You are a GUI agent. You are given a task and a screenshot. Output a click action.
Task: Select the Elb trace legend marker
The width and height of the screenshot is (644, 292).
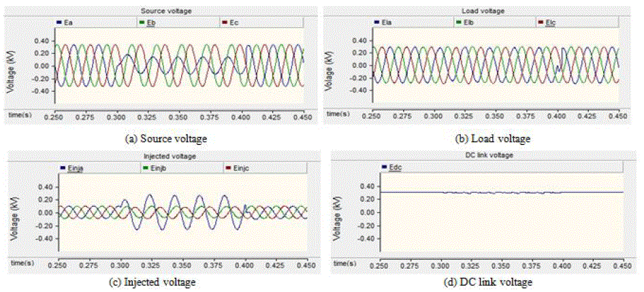coord(458,22)
